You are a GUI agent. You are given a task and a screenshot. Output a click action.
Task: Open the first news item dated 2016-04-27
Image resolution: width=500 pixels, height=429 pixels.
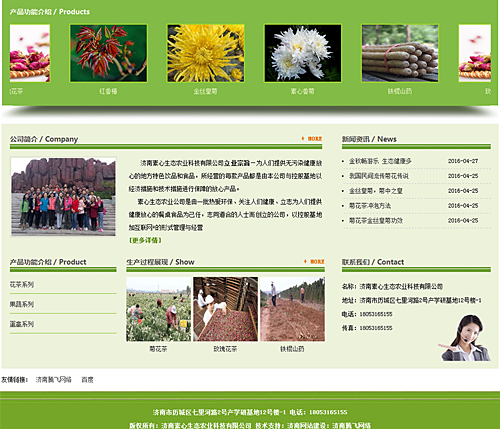pyautogui.click(x=380, y=161)
